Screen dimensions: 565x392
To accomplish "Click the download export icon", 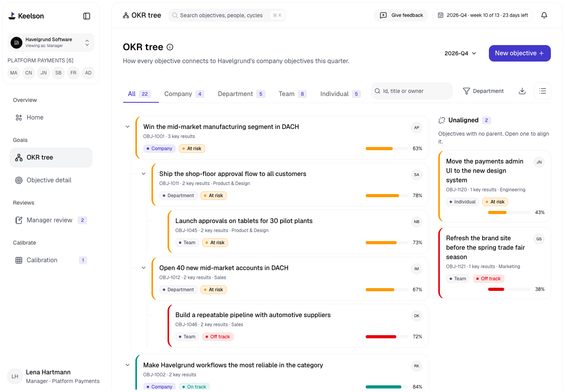I will pos(522,91).
